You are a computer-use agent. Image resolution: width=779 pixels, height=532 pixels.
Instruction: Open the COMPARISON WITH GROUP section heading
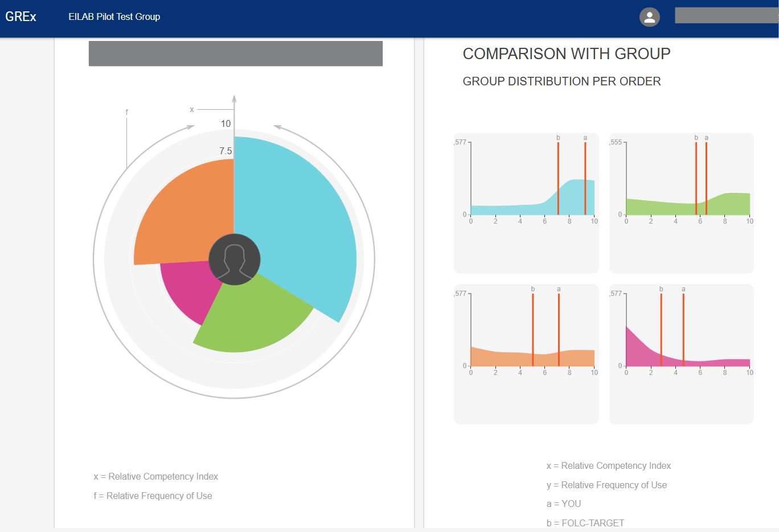567,53
